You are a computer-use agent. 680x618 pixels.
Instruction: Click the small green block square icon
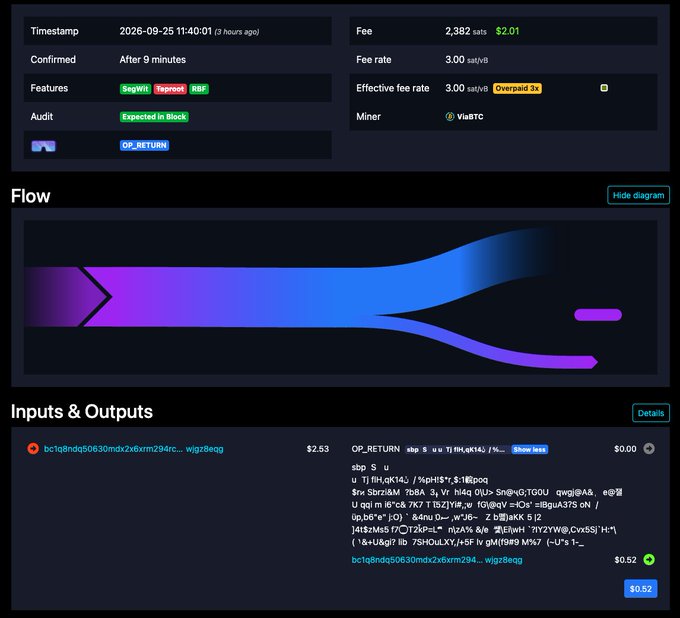[604, 88]
